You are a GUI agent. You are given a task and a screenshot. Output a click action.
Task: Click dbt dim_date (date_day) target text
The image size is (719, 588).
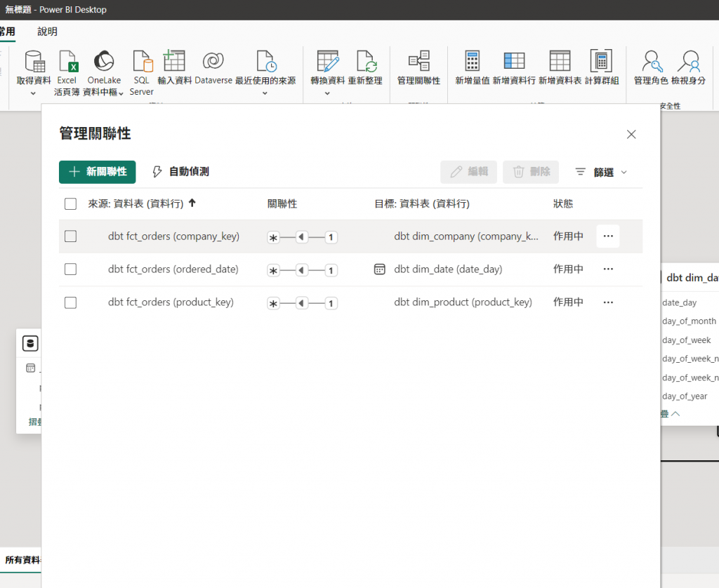pos(448,269)
